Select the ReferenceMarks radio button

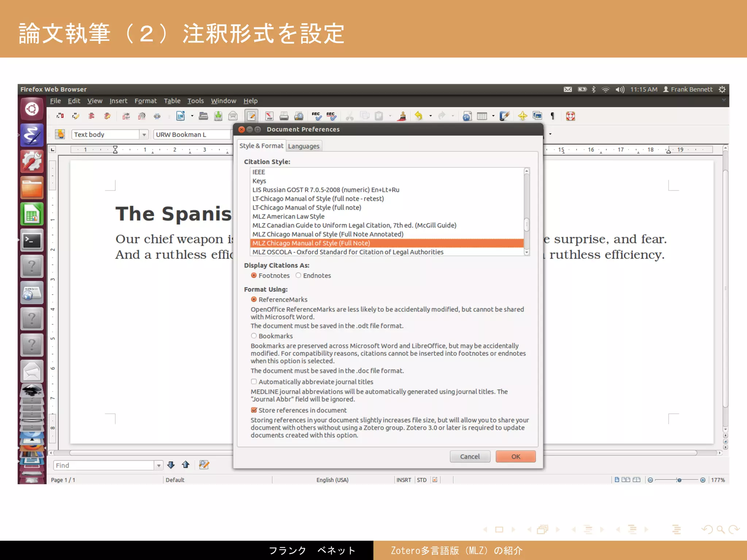click(x=254, y=299)
